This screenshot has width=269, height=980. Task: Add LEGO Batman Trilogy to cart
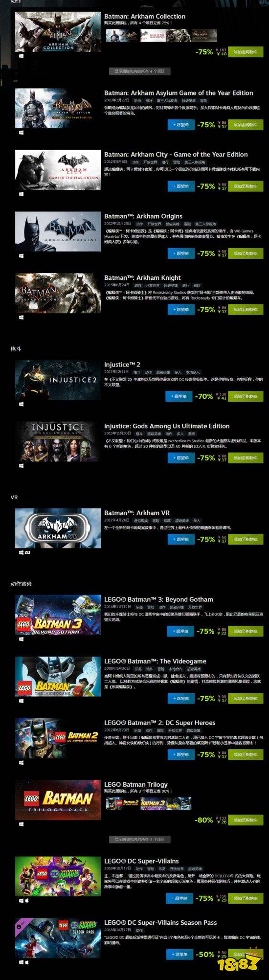coord(246,820)
